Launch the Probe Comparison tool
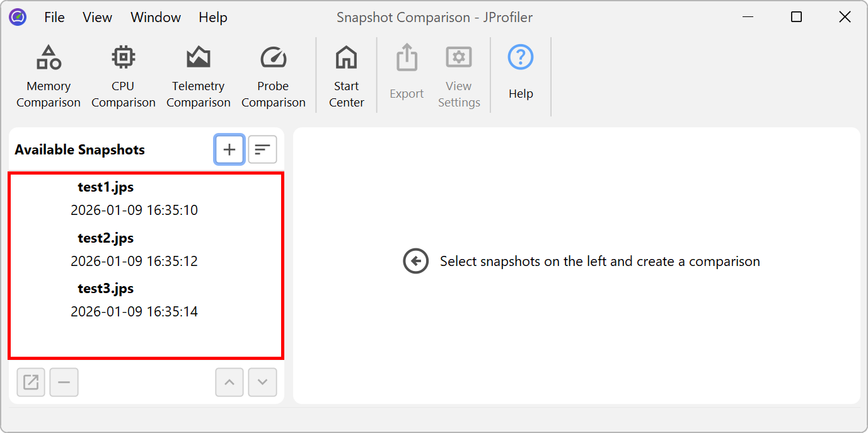 [273, 76]
